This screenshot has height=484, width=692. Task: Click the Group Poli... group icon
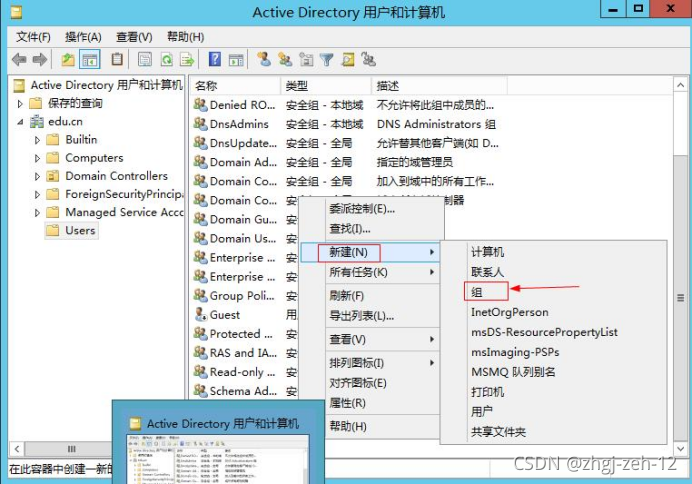[200, 296]
